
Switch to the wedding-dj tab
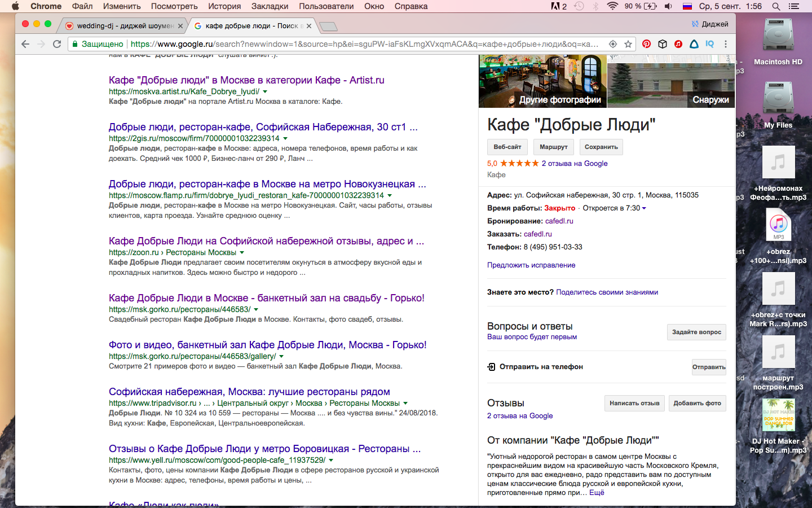(x=125, y=26)
